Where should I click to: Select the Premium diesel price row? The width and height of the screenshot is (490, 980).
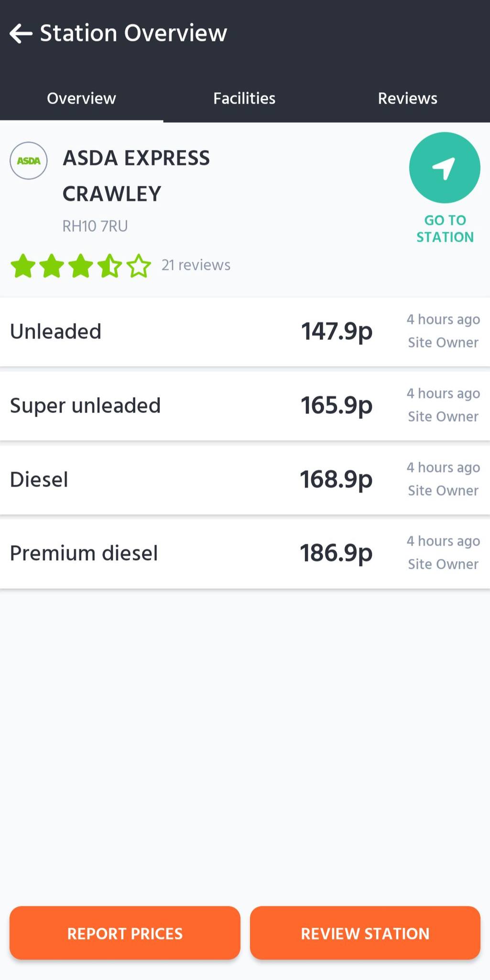(x=245, y=554)
